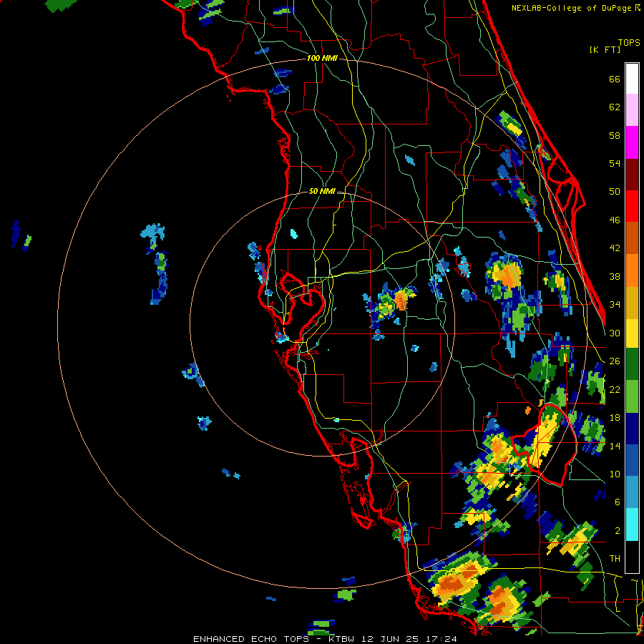Click the 22 value on the legend
Viewport: 644px width, 644px height.
coord(615,389)
